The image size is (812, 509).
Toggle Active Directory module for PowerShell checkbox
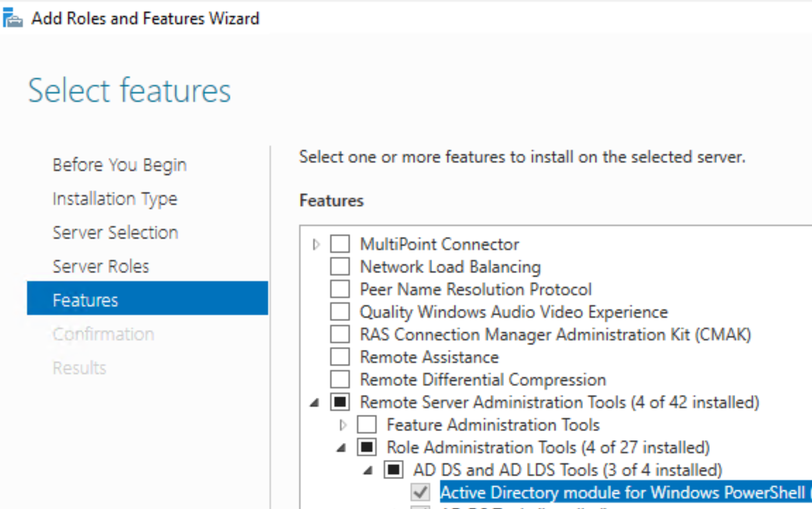[420, 492]
